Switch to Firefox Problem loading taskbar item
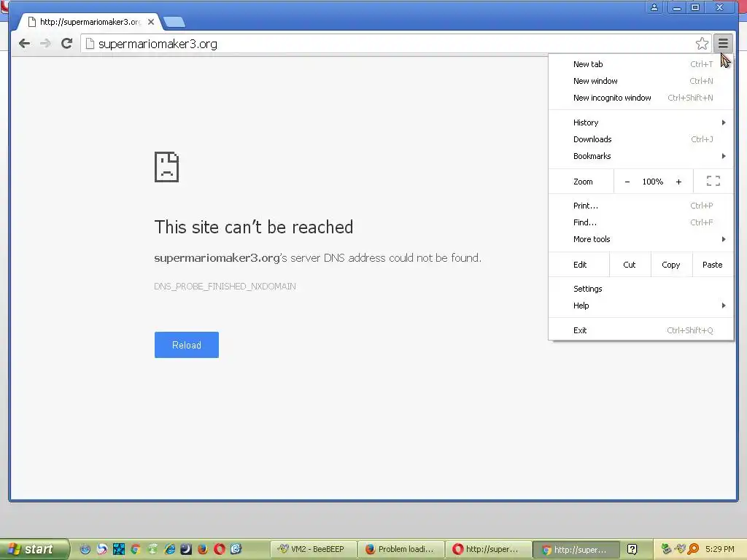This screenshot has width=747, height=560. click(400, 549)
